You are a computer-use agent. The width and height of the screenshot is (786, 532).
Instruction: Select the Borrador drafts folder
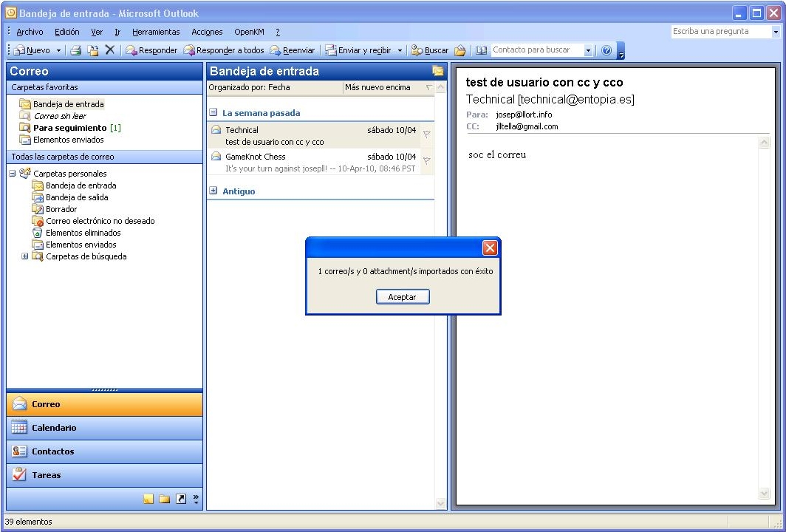pyautogui.click(x=61, y=209)
